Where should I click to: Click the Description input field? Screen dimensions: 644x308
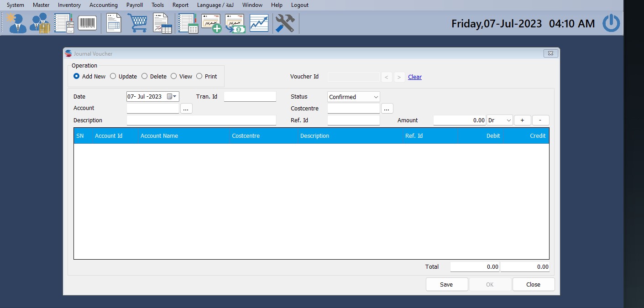[201, 120]
